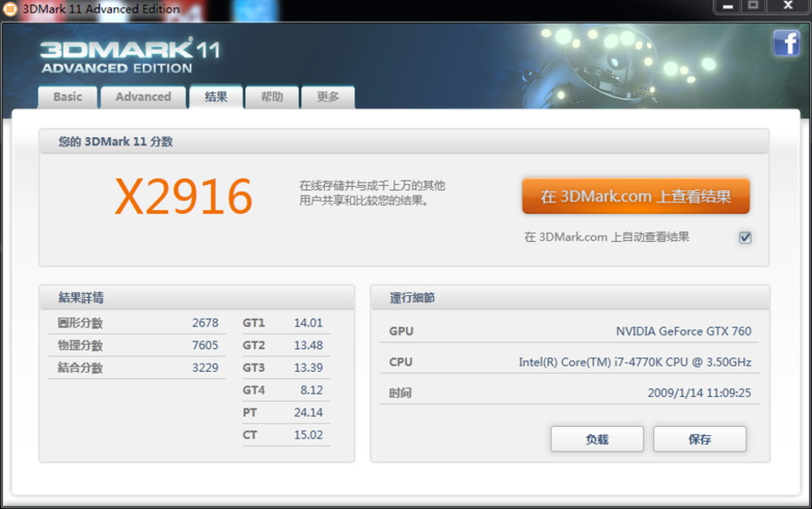Open the Facebook share icon
The width and height of the screenshot is (812, 509).
(786, 43)
